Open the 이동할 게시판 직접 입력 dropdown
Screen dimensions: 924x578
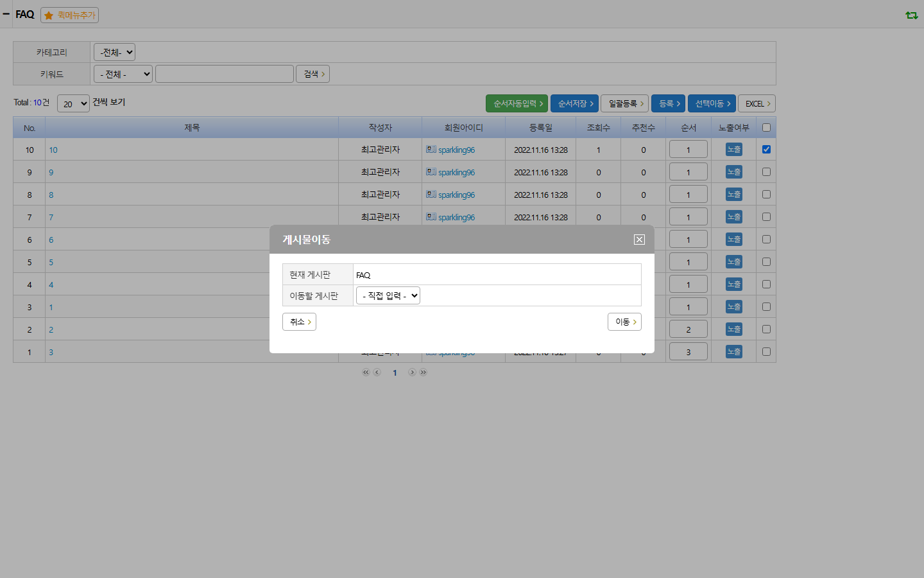tap(388, 295)
